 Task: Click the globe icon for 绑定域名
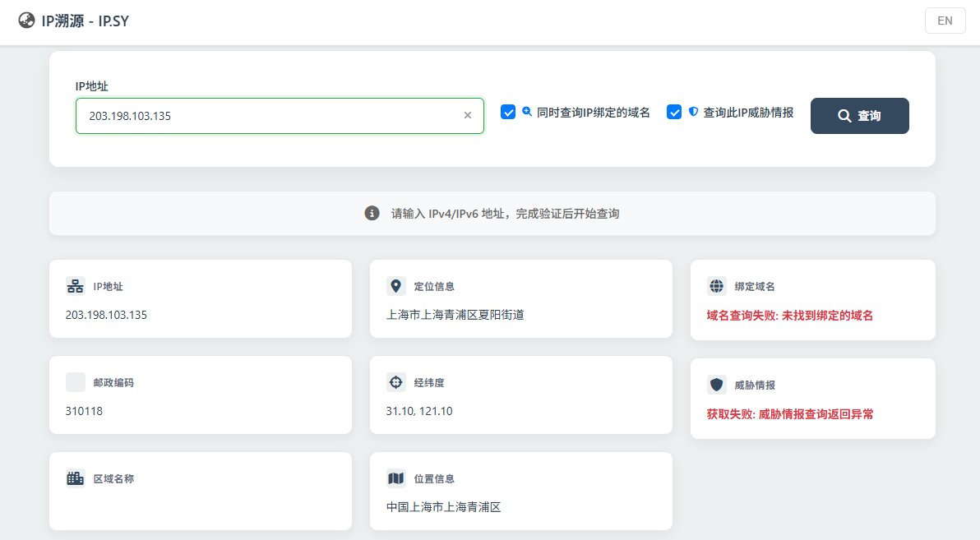[716, 286]
